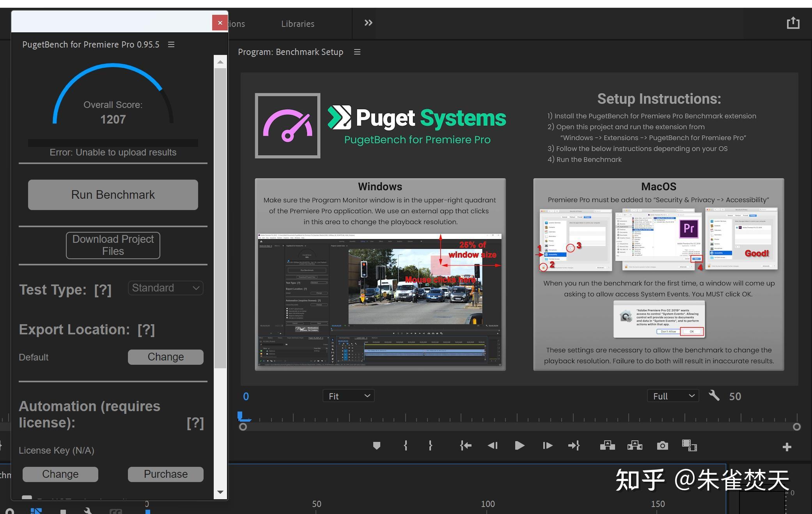Open Program monitor settings wrench
This screenshot has width=812, height=514.
[714, 396]
